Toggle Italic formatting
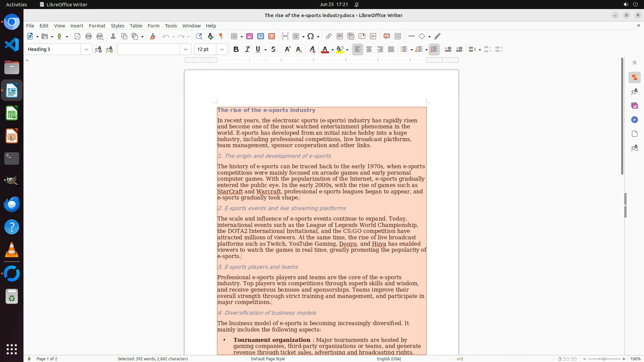 [x=248, y=50]
